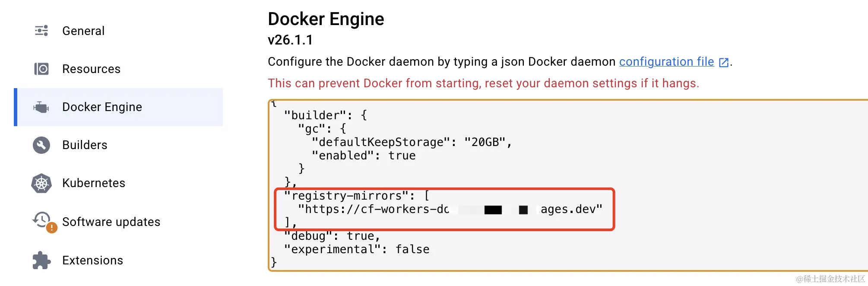
Task: Switch to the Kubernetes settings
Action: (x=94, y=183)
